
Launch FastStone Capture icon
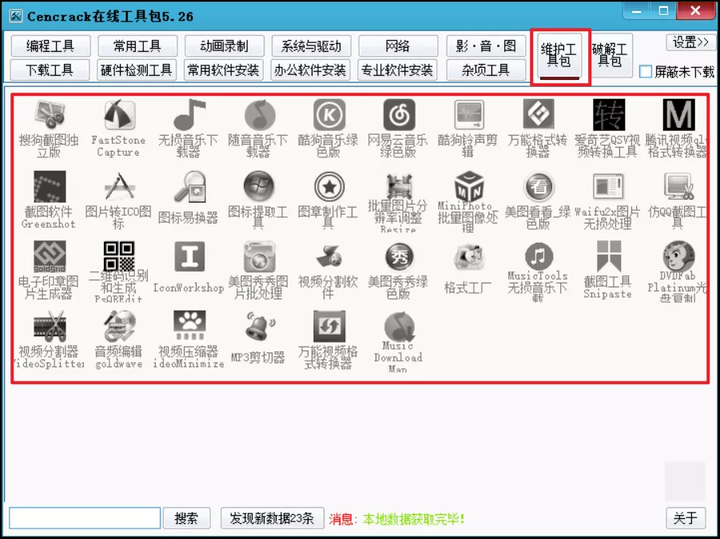pos(118,115)
